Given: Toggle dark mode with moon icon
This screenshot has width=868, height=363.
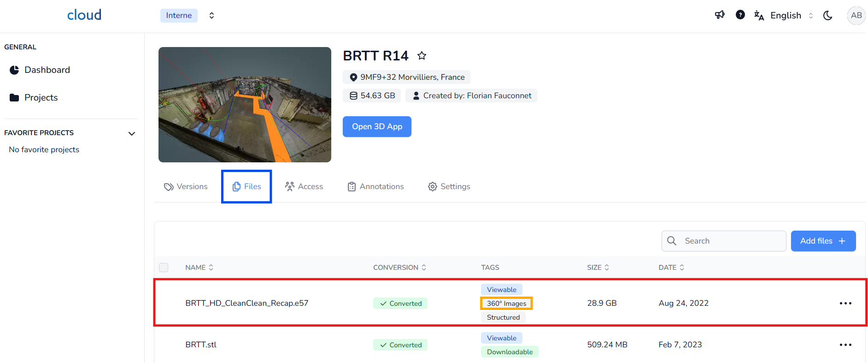Looking at the screenshot, I should (828, 15).
